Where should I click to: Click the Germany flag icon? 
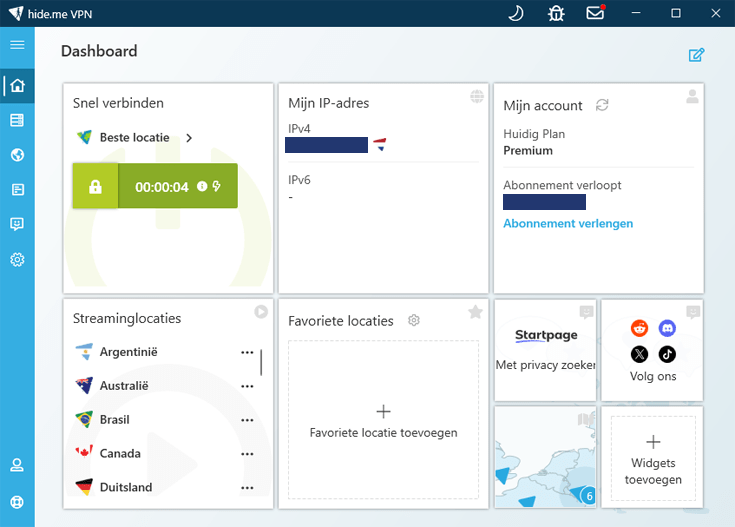(84, 487)
